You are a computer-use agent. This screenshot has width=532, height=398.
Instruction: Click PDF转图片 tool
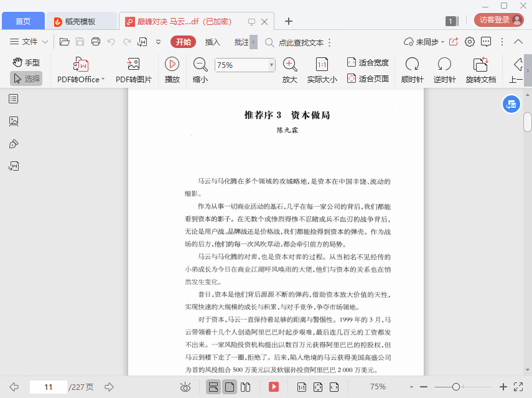pos(134,70)
